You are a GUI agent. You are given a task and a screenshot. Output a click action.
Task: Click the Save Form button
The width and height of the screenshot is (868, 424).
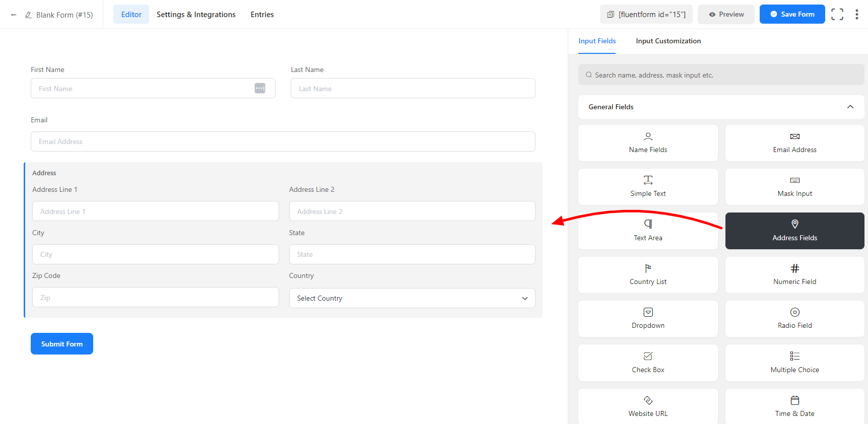pos(791,15)
